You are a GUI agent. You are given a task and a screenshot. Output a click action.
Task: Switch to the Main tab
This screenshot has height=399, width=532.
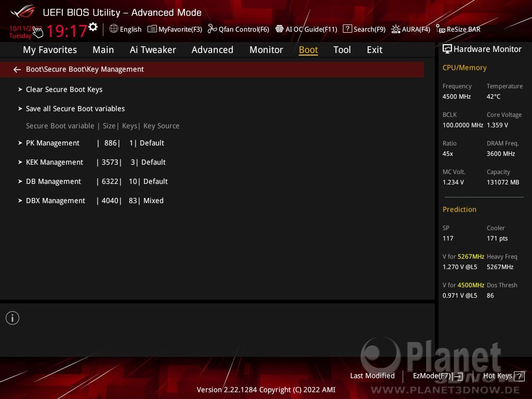pyautogui.click(x=103, y=50)
